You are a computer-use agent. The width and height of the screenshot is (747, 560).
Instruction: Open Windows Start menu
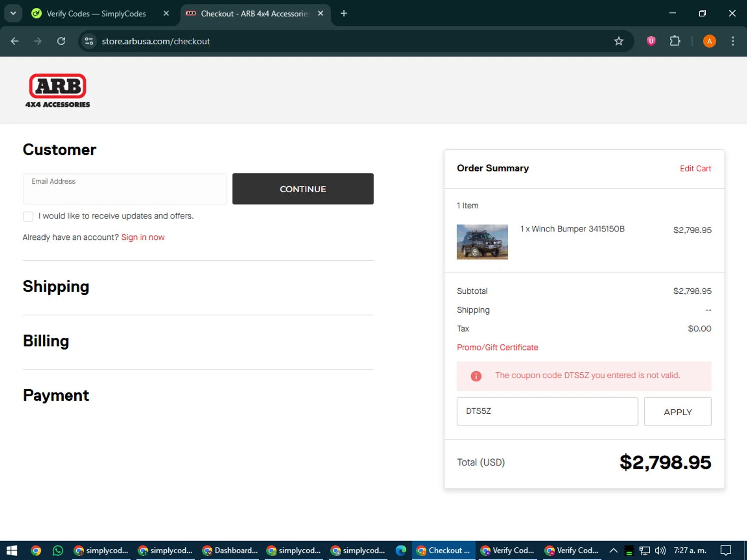click(12, 551)
